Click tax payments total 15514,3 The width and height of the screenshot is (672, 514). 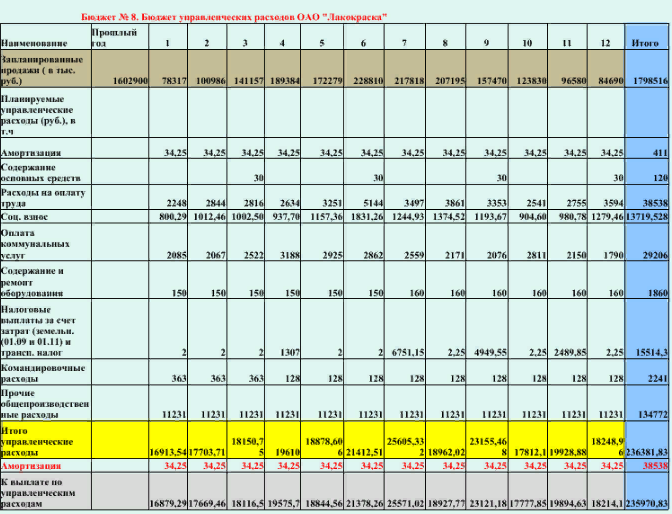click(652, 353)
